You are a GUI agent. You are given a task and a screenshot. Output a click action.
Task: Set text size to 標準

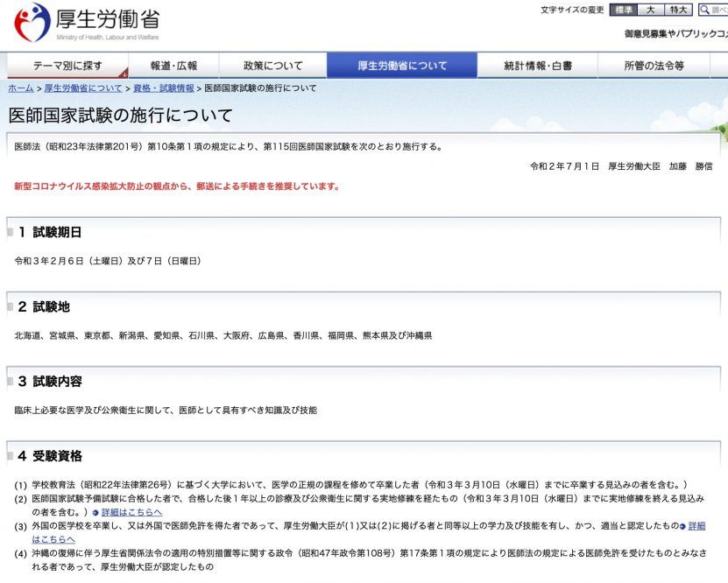pyautogui.click(x=622, y=11)
